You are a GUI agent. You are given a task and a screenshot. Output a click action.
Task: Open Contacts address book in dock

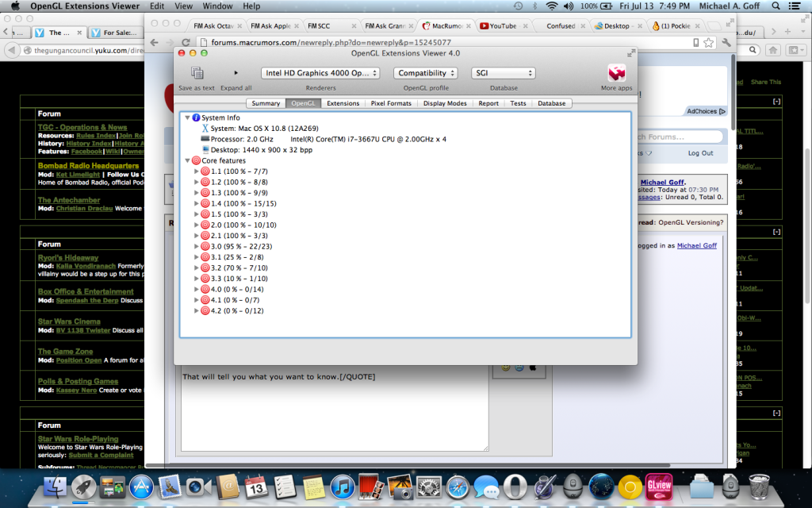point(228,487)
